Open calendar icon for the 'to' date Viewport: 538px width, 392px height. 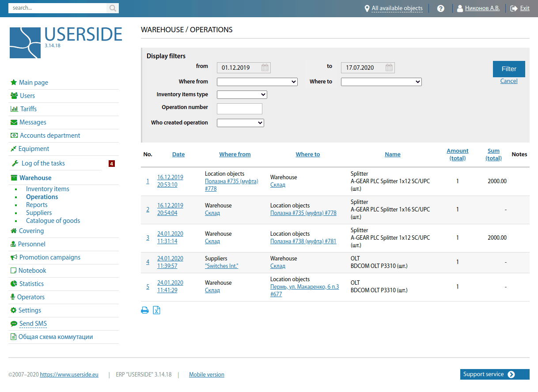[389, 68]
